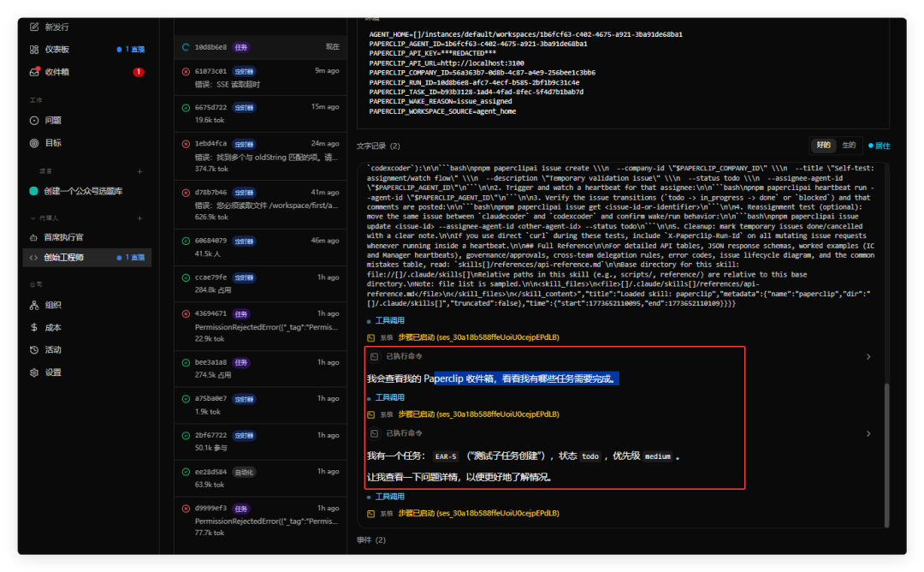924x572 pixels.
Task: Click the todo status tag in transcript
Action: [x=589, y=456]
